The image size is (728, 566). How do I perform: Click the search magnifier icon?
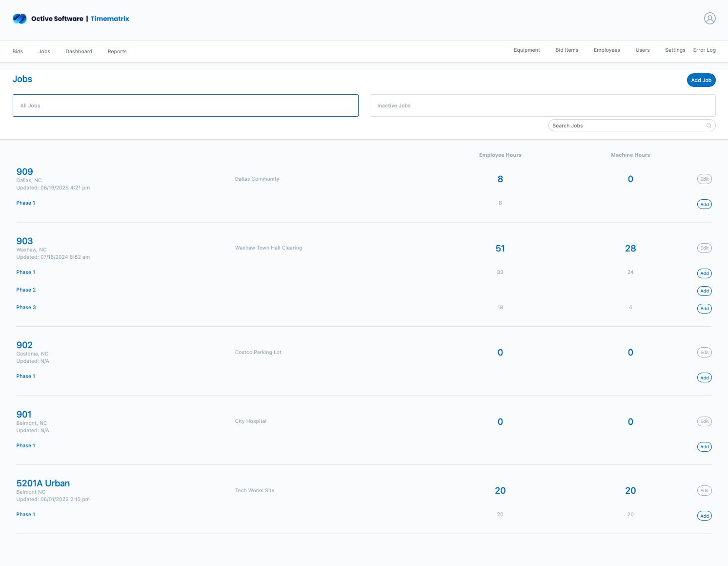tap(708, 126)
